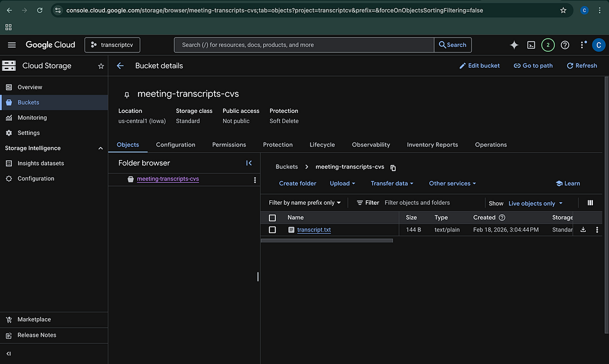
Task: Click the Search button
Action: [453, 45]
